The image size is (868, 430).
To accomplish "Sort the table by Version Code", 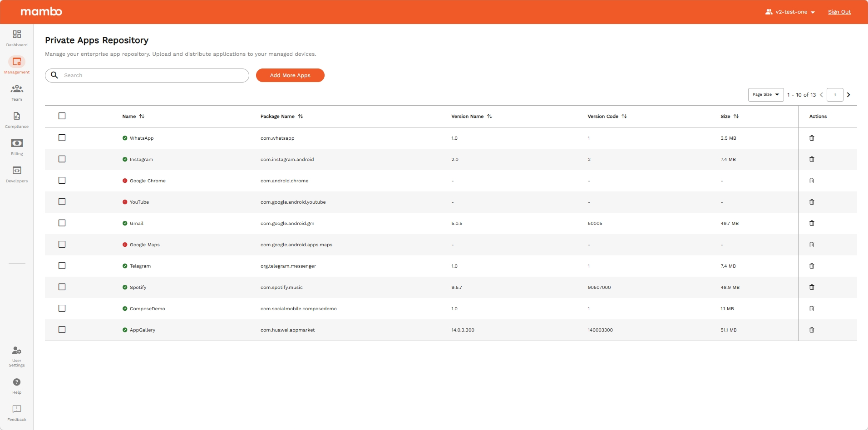I will (x=624, y=116).
